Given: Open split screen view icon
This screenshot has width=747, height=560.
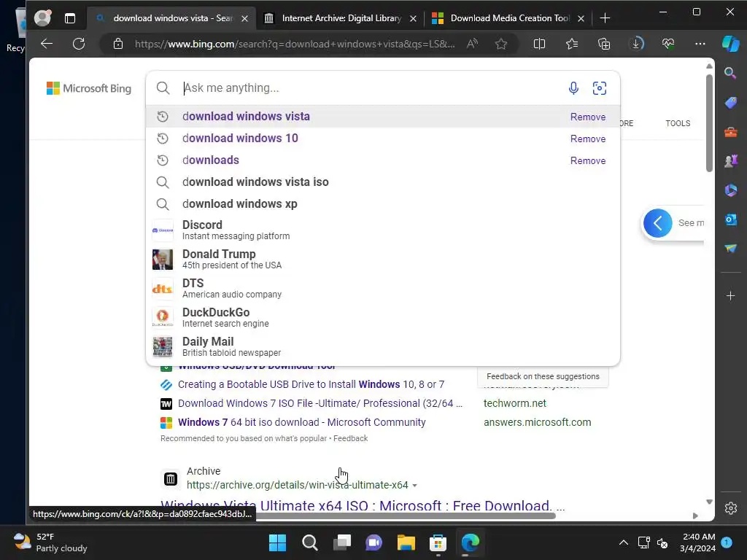Looking at the screenshot, I should pyautogui.click(x=539, y=44).
